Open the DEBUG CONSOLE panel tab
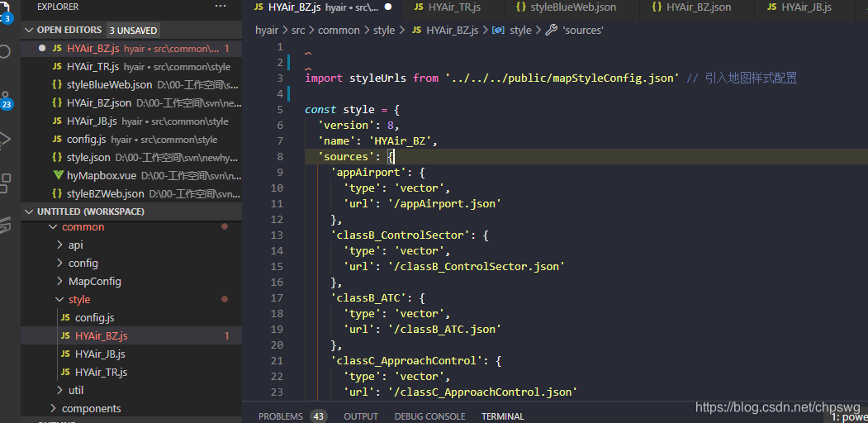The height and width of the screenshot is (423, 868). click(x=430, y=416)
